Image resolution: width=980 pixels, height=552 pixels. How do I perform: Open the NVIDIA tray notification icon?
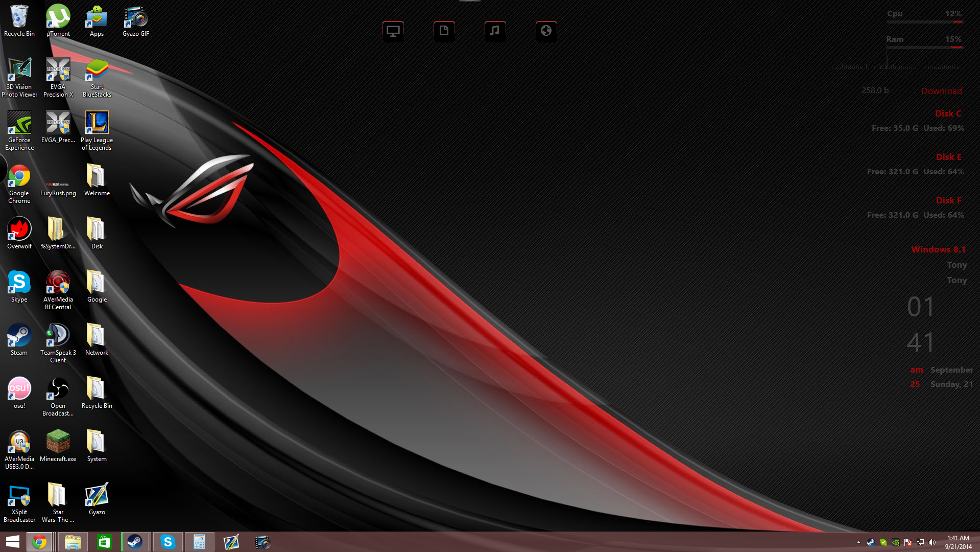pos(896,542)
